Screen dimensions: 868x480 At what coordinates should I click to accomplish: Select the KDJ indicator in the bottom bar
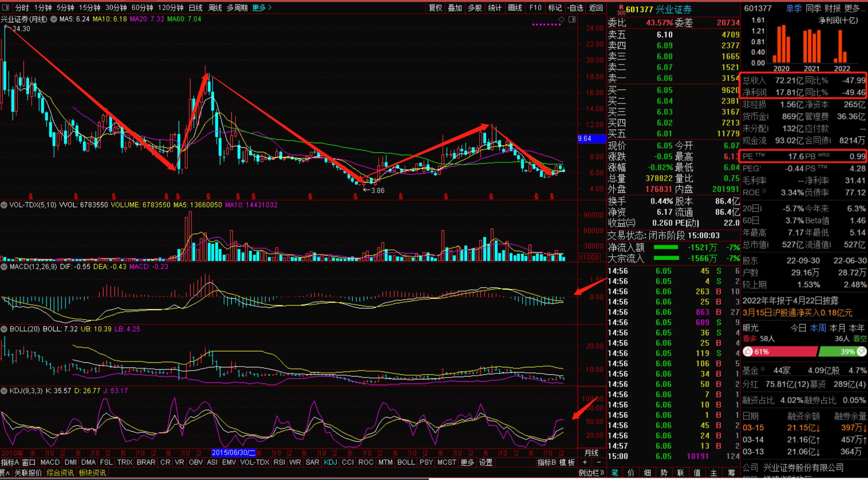330,463
